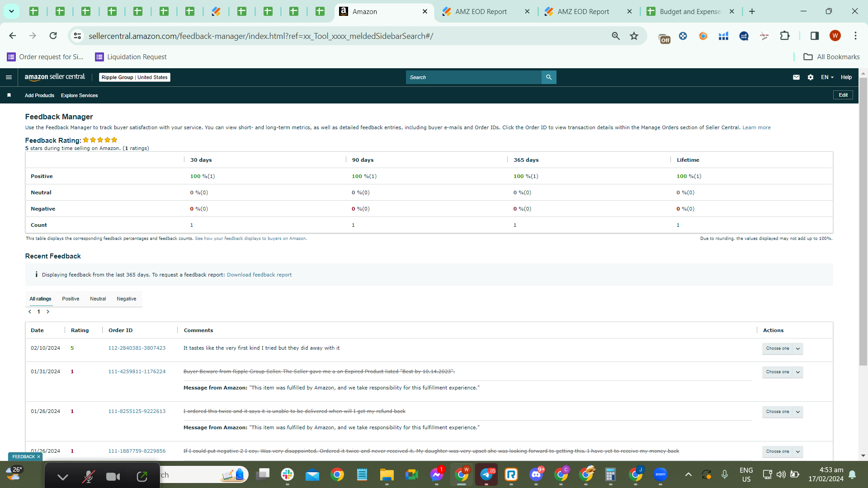Click the Learn more link

pyautogui.click(x=756, y=127)
